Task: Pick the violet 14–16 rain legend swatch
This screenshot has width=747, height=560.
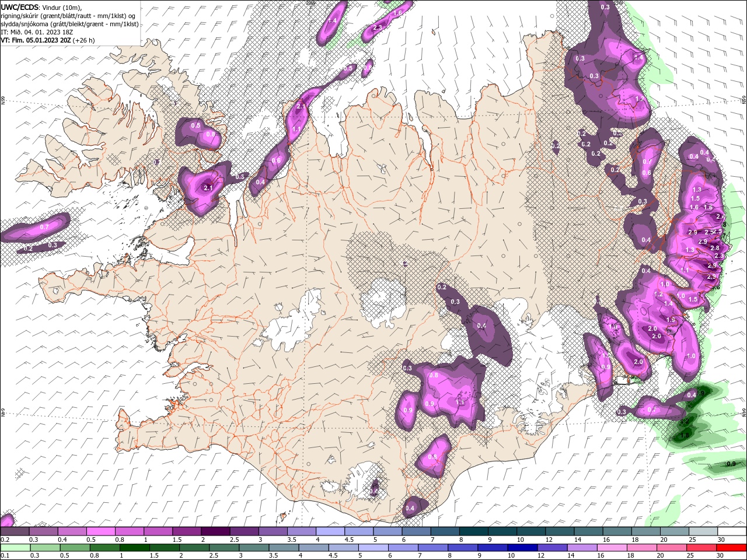Action: coord(582,548)
